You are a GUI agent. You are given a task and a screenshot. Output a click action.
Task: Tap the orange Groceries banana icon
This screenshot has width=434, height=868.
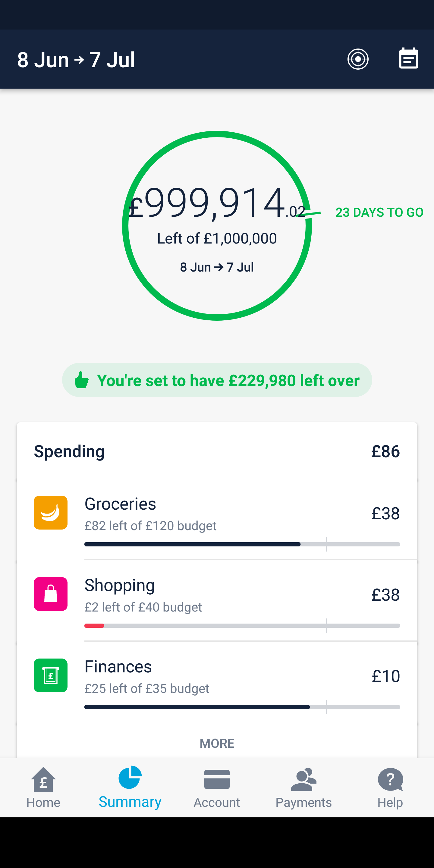pyautogui.click(x=51, y=512)
